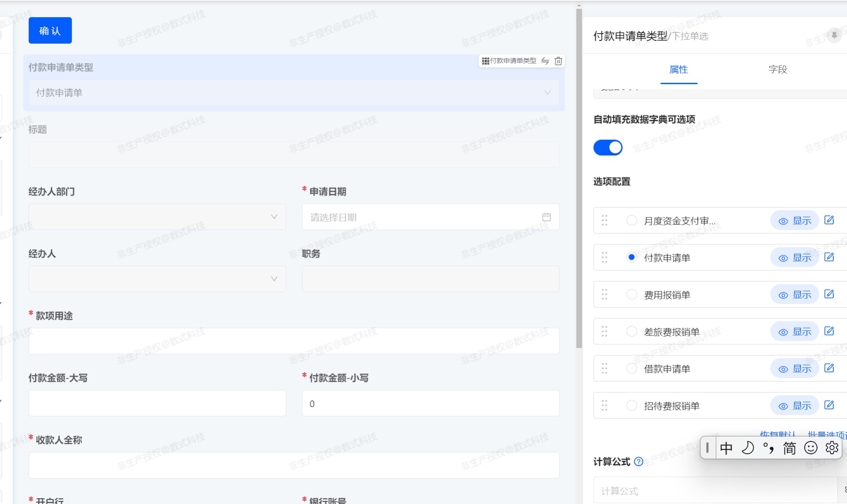Select 招待费报销单 radio option
The width and height of the screenshot is (847, 504).
pos(631,405)
